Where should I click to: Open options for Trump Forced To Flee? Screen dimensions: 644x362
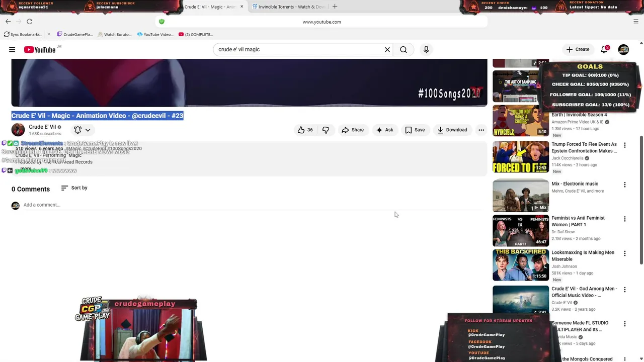click(625, 145)
